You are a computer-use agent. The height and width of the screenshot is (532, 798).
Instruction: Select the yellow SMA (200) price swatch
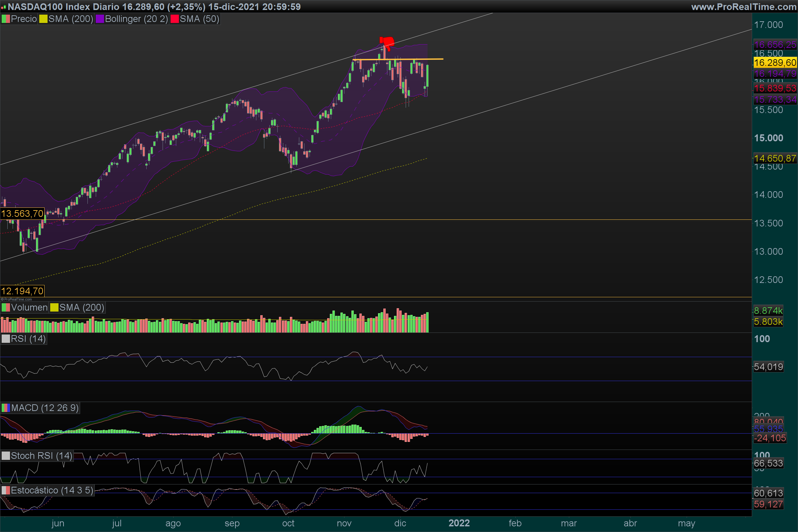43,19
